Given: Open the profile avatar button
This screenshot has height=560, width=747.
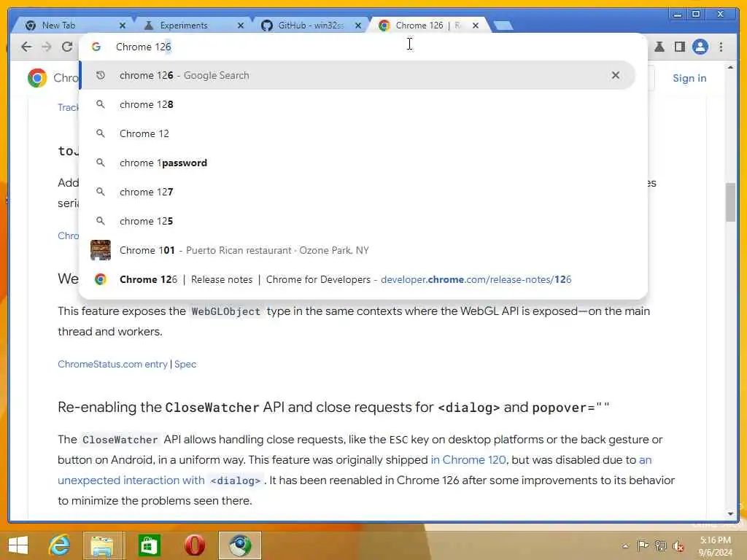Looking at the screenshot, I should tap(700, 47).
